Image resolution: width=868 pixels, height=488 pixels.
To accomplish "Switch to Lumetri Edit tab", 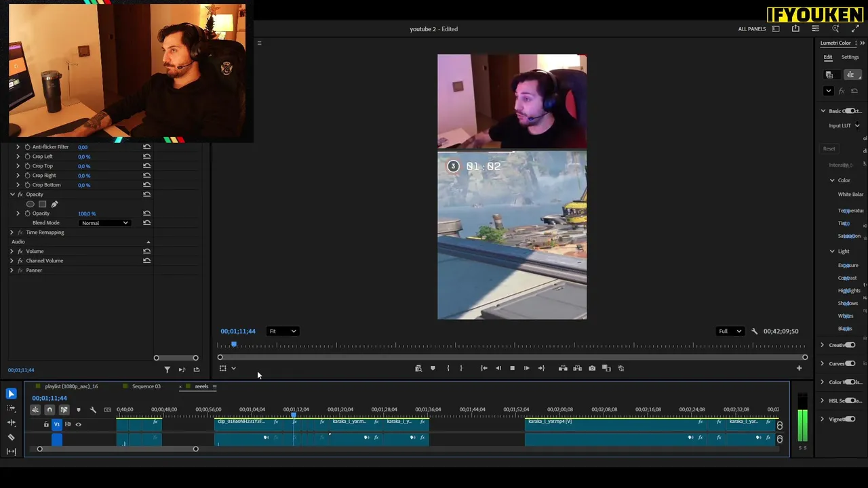I will [x=828, y=57].
